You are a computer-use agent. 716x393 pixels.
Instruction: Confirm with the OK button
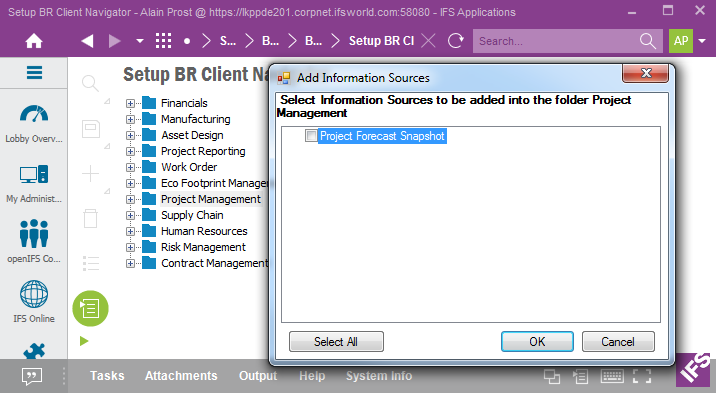click(537, 341)
